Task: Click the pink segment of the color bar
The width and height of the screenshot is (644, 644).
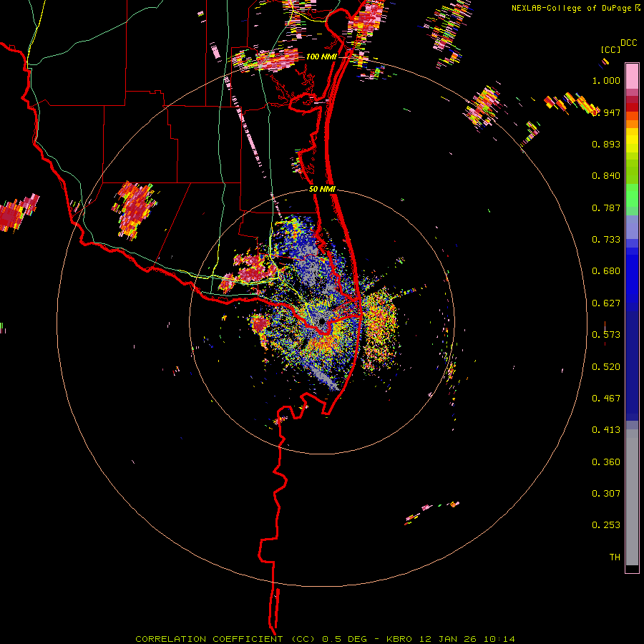Action: 632,76
